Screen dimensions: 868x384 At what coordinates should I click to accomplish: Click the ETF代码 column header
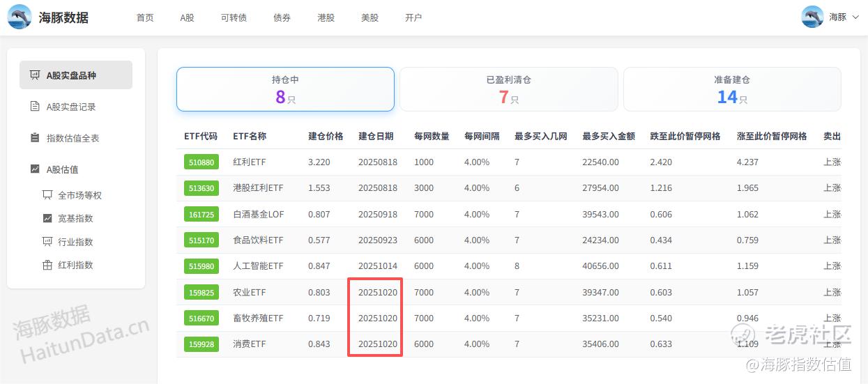point(201,137)
